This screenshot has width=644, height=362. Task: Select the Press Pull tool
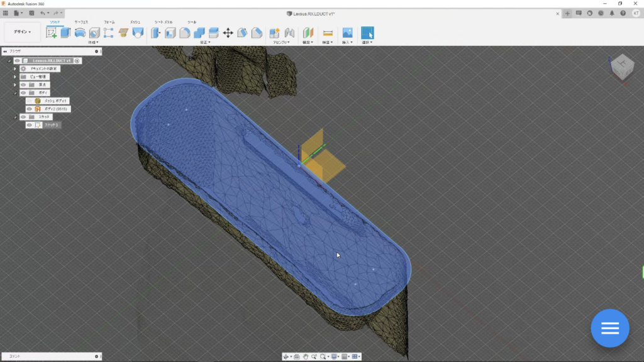(156, 33)
